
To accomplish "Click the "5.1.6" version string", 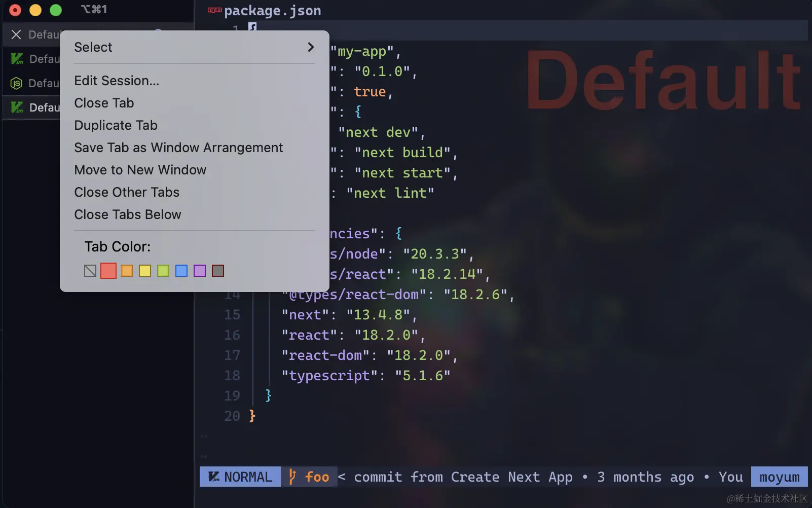I will (423, 376).
